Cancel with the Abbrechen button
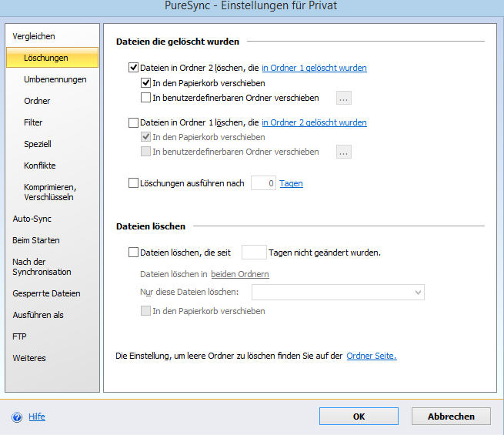 (451, 417)
